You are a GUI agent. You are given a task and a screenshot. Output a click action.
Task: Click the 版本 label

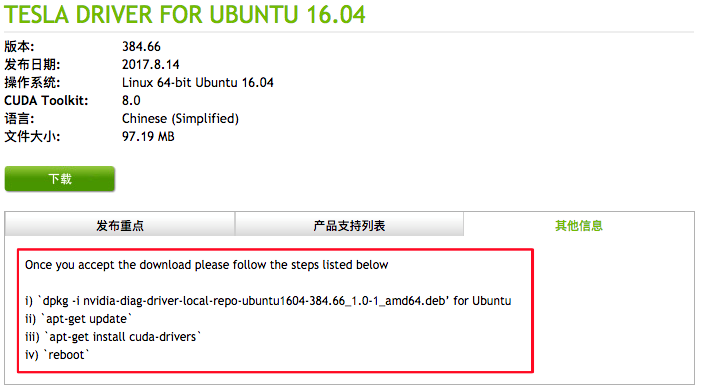[19, 47]
